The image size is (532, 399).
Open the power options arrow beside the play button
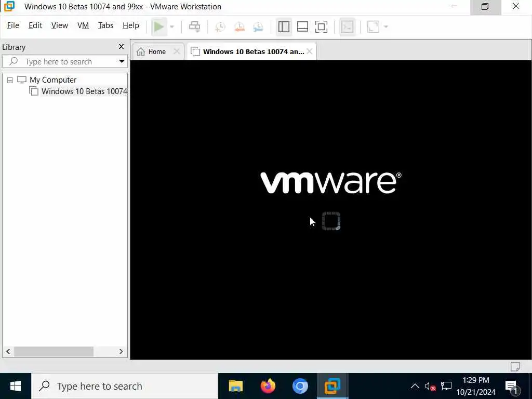(172, 27)
